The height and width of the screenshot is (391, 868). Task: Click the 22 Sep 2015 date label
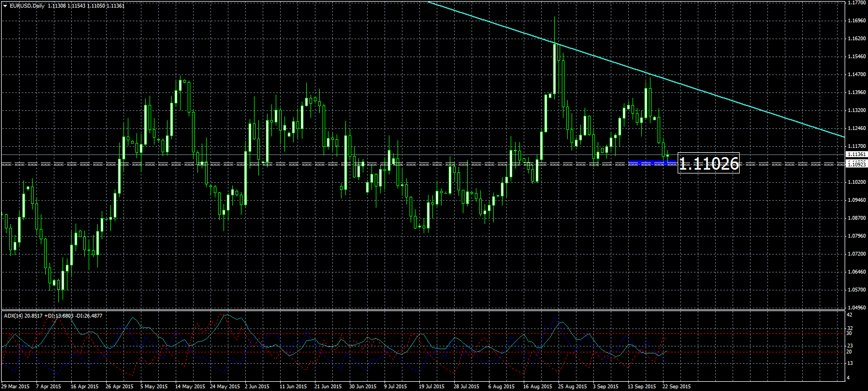(x=677, y=387)
